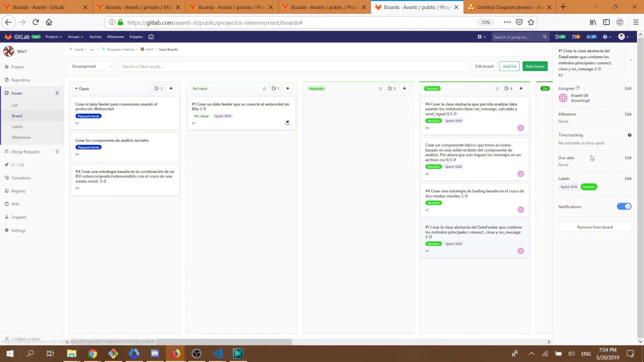Click the MinT project avatar

[9, 51]
